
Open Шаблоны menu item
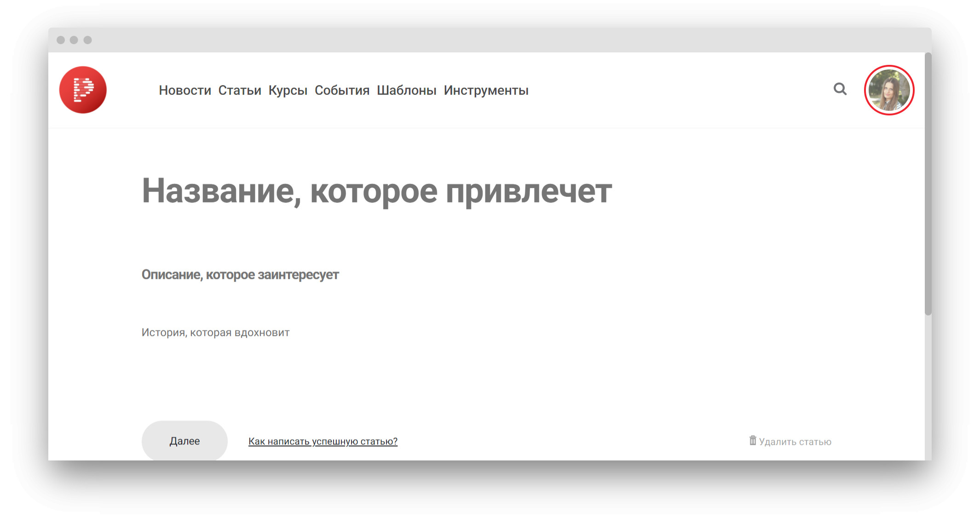406,90
